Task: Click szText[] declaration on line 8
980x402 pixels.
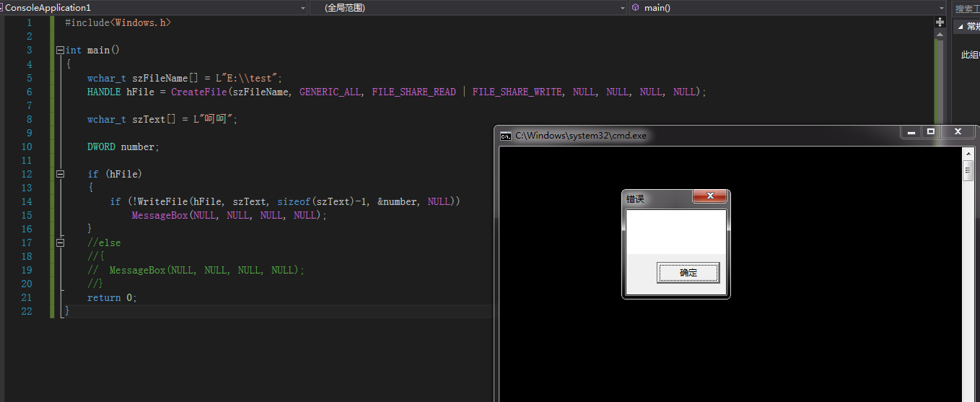Action: [x=154, y=120]
